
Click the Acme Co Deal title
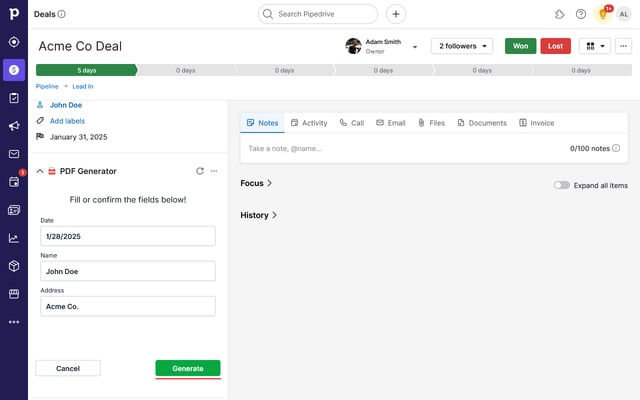pyautogui.click(x=80, y=46)
